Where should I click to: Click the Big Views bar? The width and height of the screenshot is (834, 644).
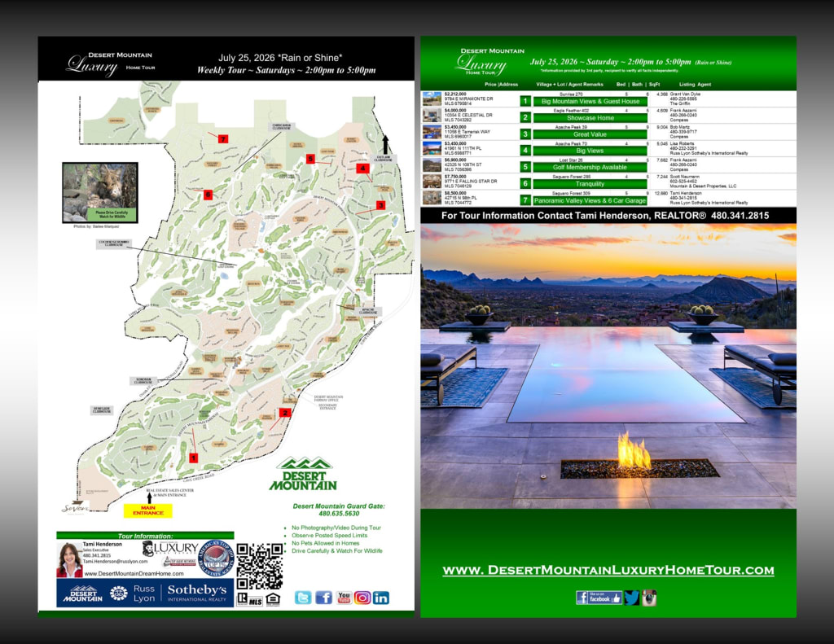(x=590, y=151)
